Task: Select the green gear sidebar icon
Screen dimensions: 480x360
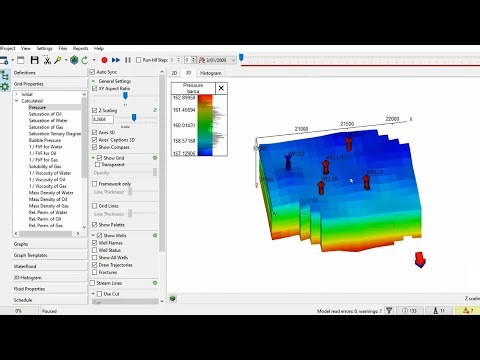Action: pyautogui.click(x=5, y=87)
